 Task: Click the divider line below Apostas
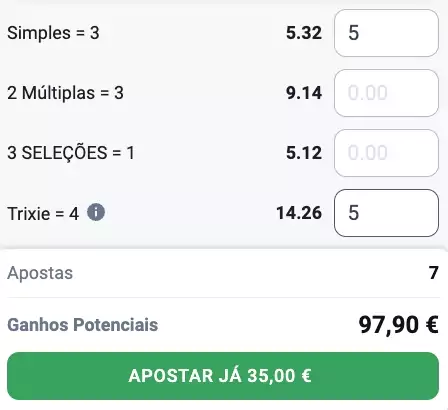(223, 297)
